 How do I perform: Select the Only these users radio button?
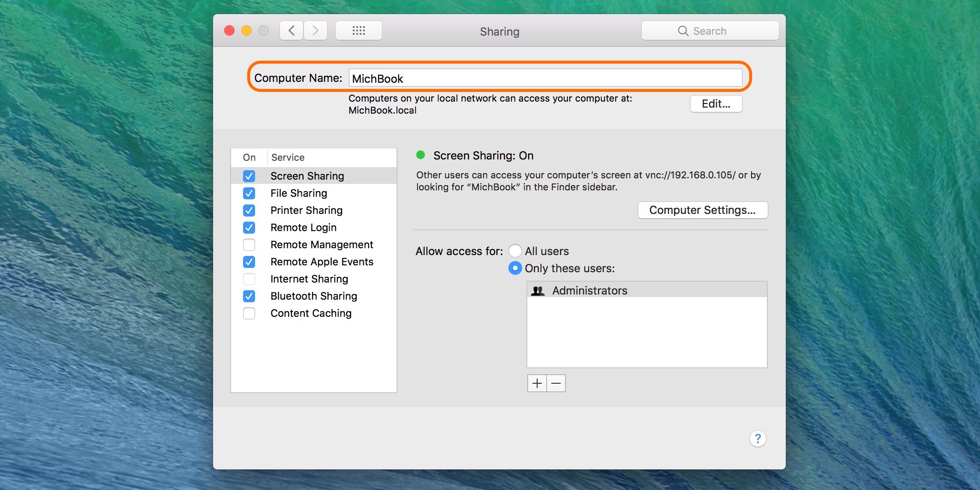[515, 268]
